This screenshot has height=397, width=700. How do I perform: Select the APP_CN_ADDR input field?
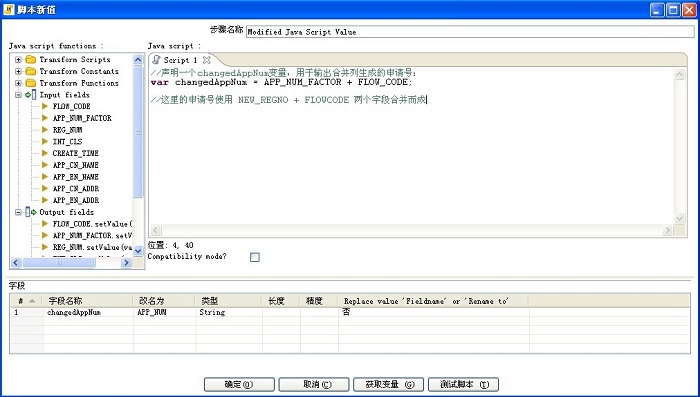pyautogui.click(x=76, y=188)
